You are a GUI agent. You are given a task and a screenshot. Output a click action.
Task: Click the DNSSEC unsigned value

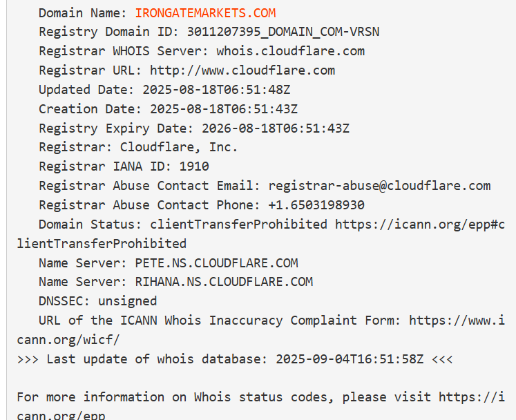pos(128,301)
